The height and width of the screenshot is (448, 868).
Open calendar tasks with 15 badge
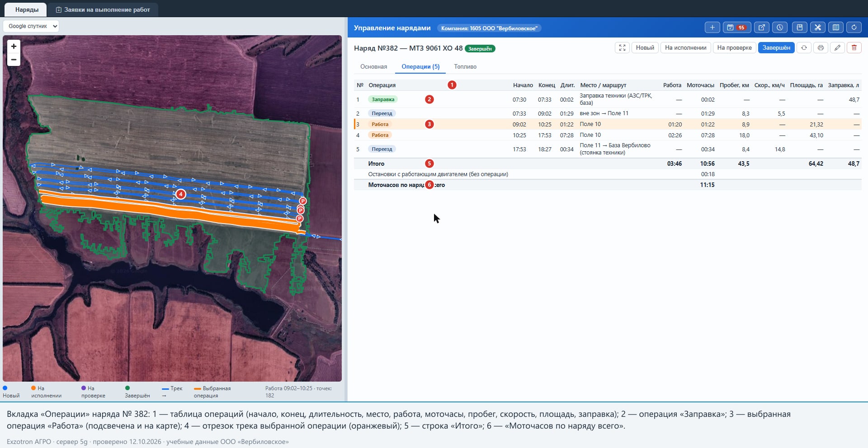pos(736,28)
